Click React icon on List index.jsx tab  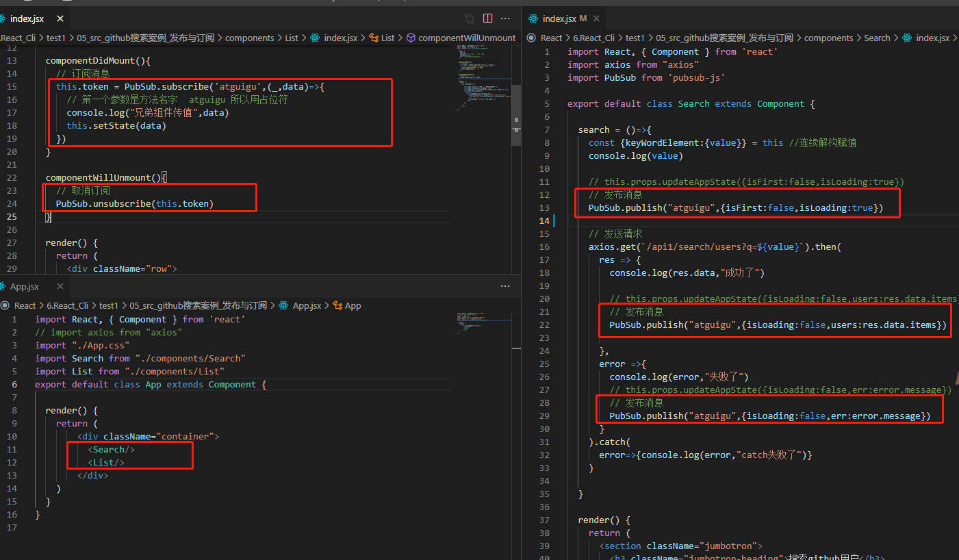(3, 18)
